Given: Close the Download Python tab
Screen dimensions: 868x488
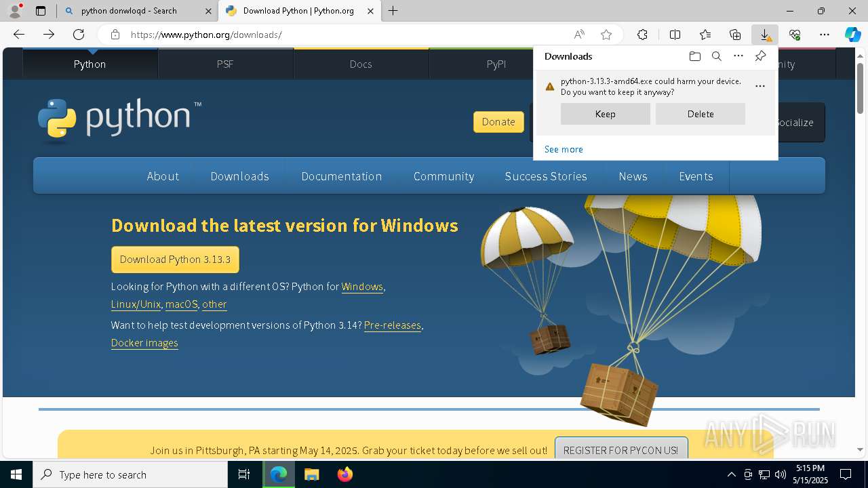Looking at the screenshot, I should [x=370, y=11].
